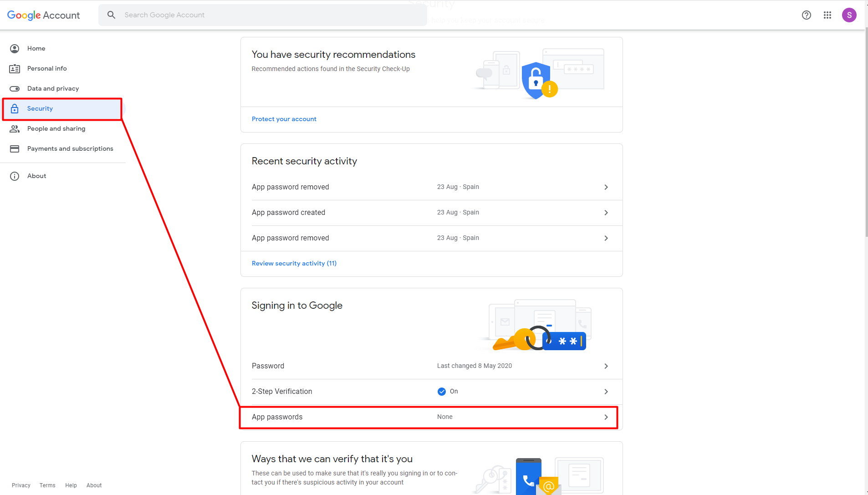Click the About info icon
Viewport: 868px width, 495px height.
point(15,176)
